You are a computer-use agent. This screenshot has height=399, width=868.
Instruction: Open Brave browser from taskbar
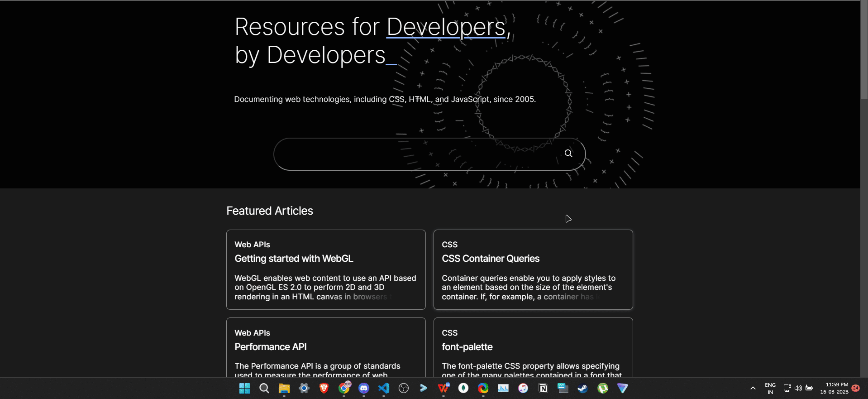point(324,388)
